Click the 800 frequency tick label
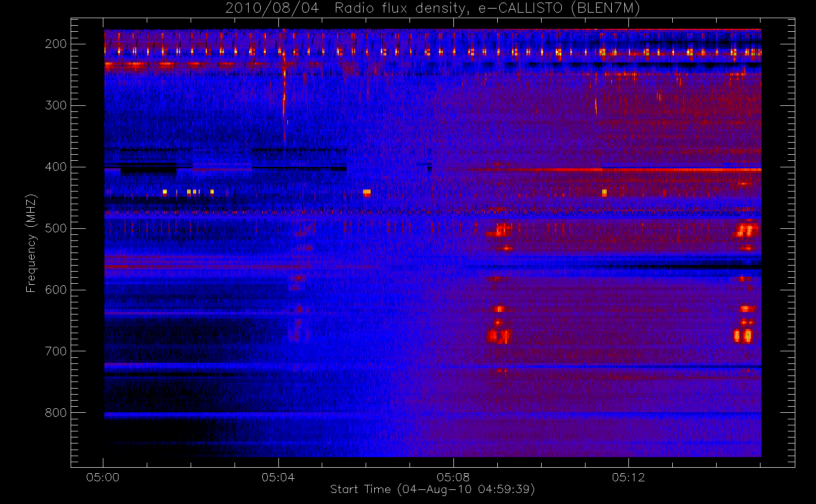816x504 pixels. click(56, 413)
